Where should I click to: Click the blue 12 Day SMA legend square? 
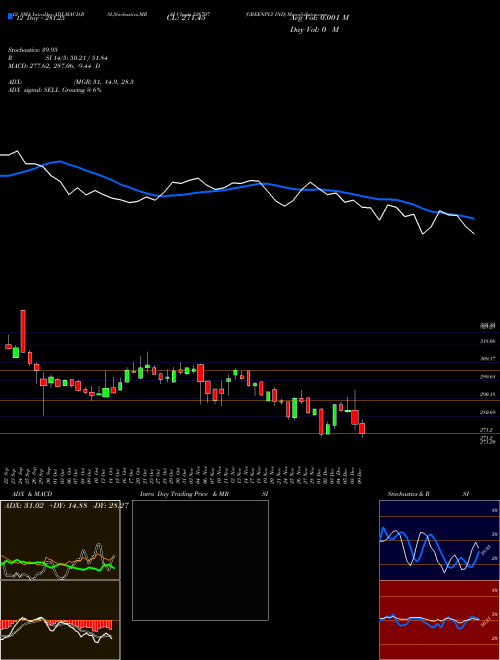click(x=11, y=16)
